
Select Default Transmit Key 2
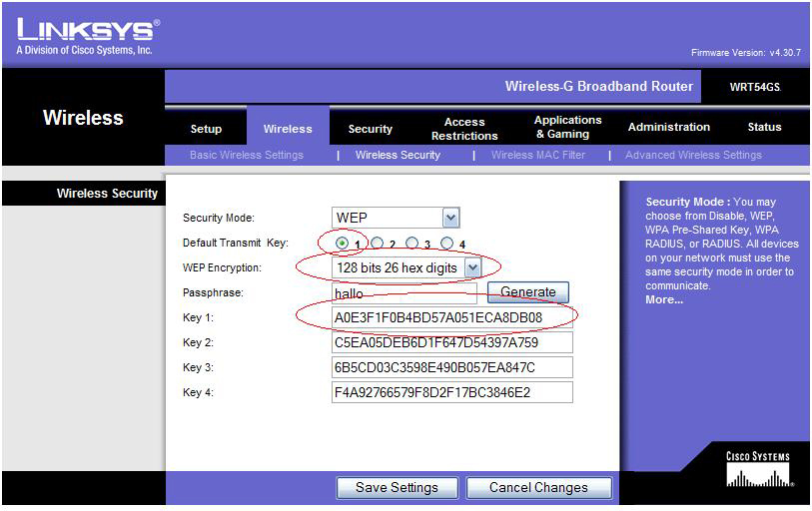(x=377, y=243)
